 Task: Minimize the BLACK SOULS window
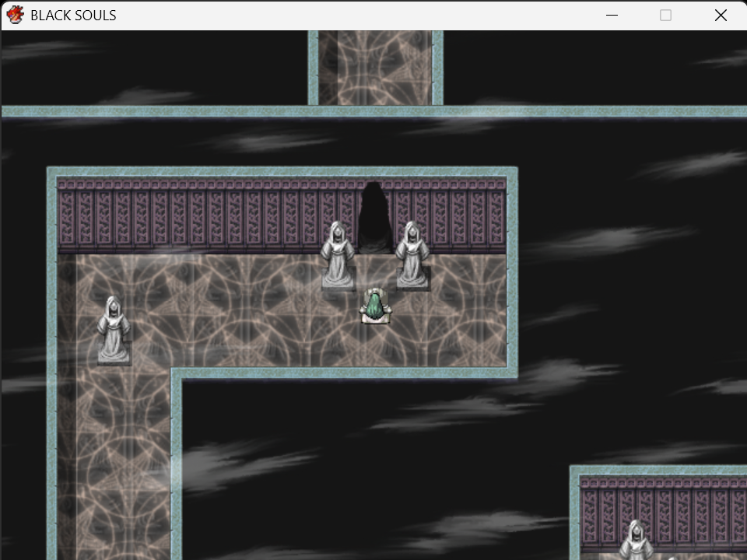pyautogui.click(x=612, y=16)
